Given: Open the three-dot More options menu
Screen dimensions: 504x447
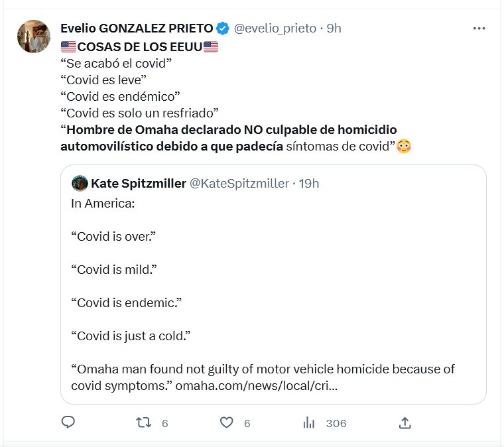Looking at the screenshot, I should point(479,29).
